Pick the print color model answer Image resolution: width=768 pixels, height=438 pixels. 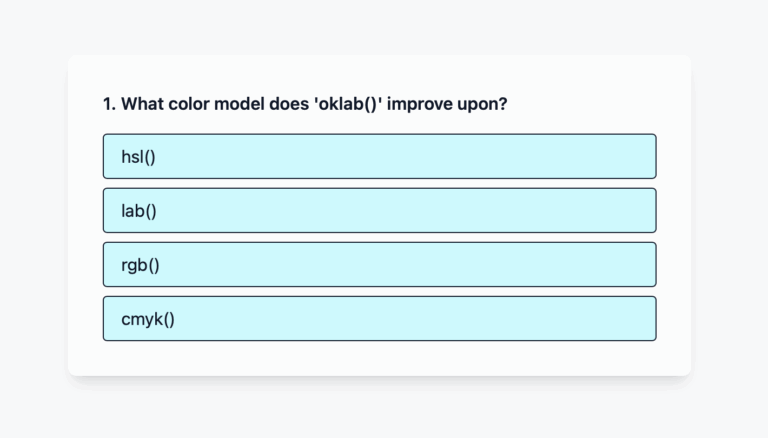[379, 318]
